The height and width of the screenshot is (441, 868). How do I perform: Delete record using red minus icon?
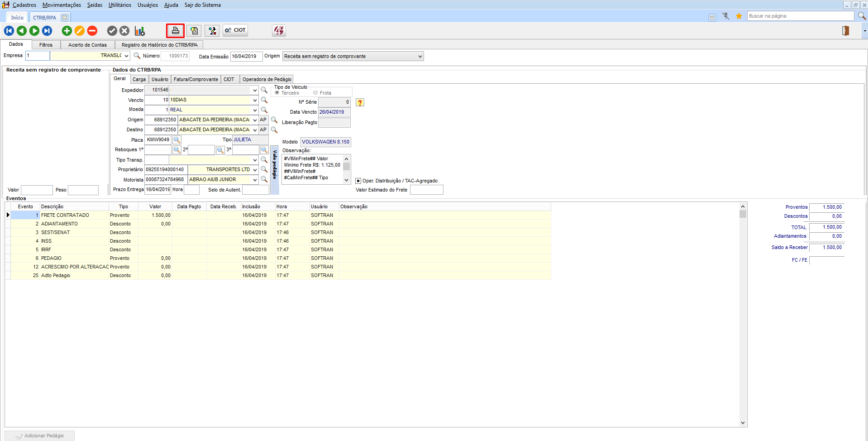[x=92, y=31]
